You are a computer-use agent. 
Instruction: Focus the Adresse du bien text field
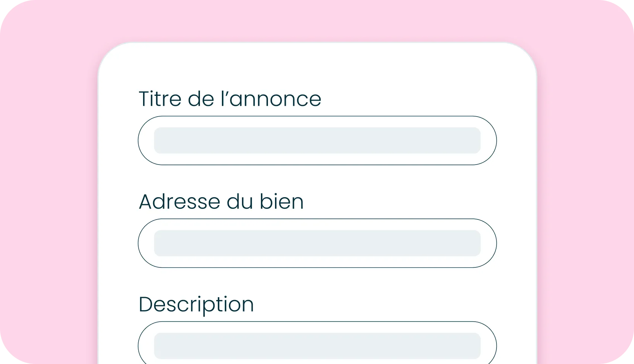(x=317, y=243)
